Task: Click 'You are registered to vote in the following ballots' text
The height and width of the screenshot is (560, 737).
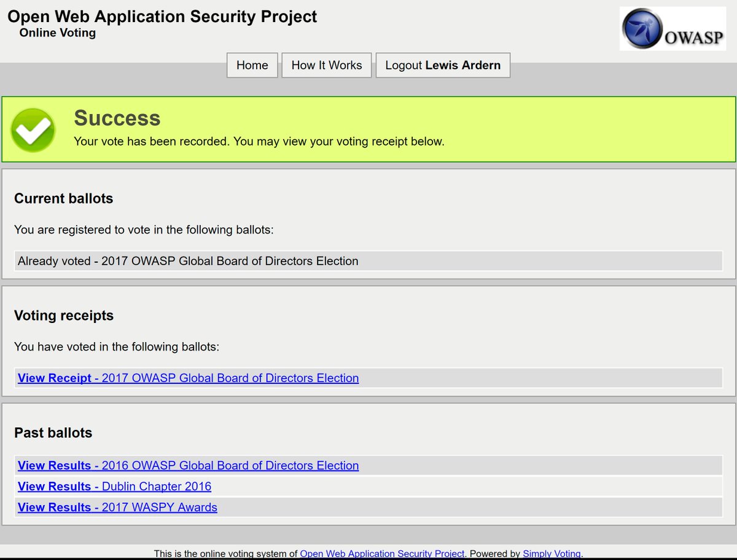Action: pos(144,230)
